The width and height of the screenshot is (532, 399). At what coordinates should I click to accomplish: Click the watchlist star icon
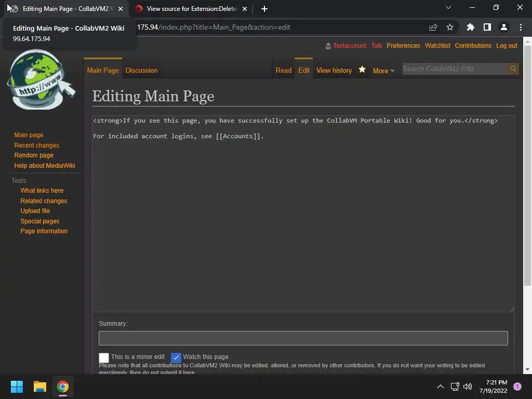(x=362, y=70)
